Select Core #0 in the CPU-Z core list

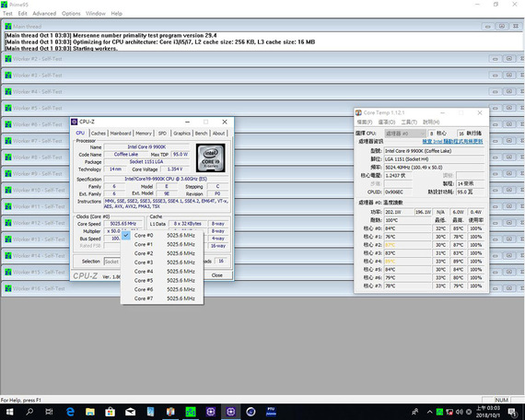coord(162,236)
